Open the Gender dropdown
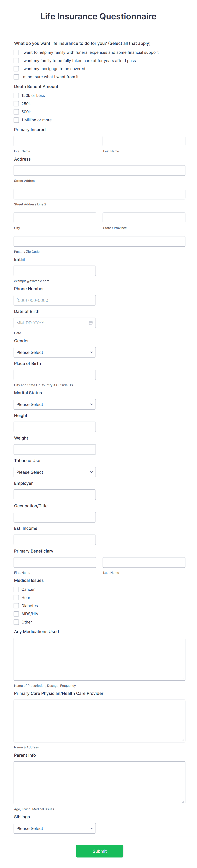 (x=54, y=352)
